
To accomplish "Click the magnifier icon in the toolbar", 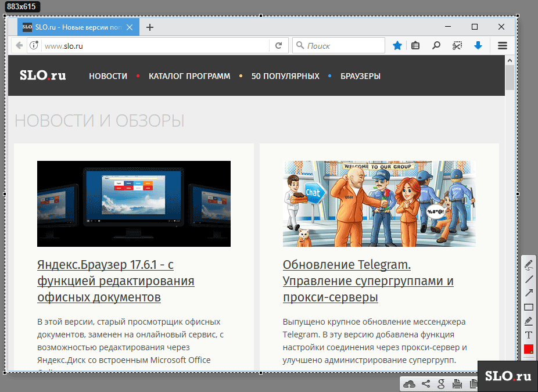I will coord(436,45).
